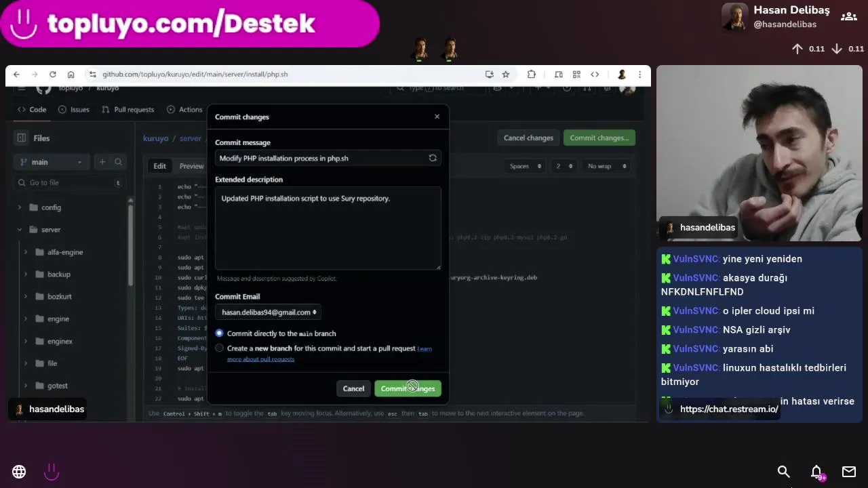Open the server breadcrumb link

point(190,138)
